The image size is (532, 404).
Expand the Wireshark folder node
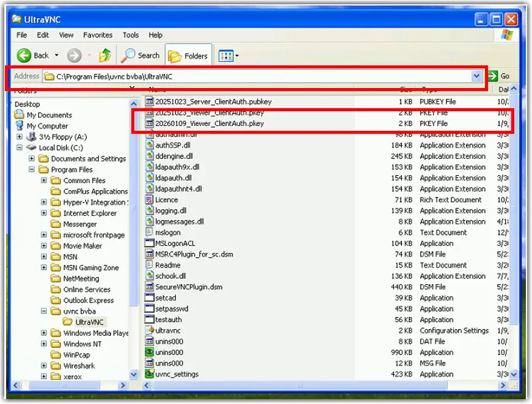44,365
